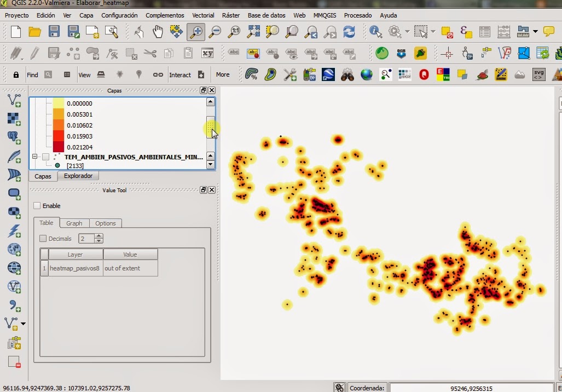Click the Find button in toolbar
Screen dimensions: 562x392
click(x=32, y=74)
